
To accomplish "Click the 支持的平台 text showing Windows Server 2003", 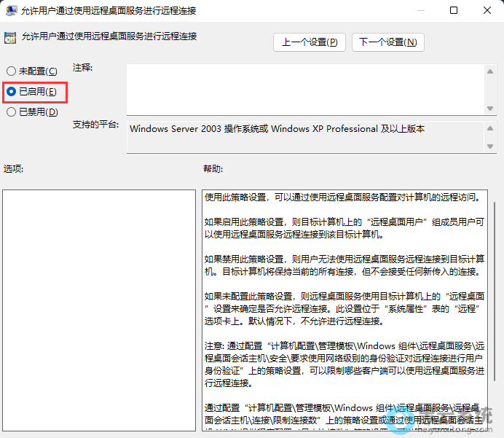I will pyautogui.click(x=277, y=129).
